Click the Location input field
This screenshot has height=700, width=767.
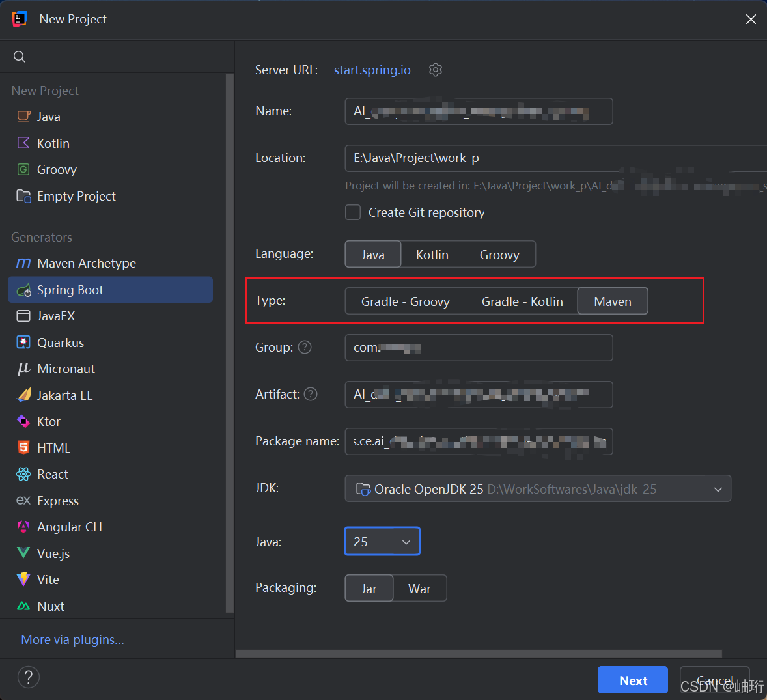pyautogui.click(x=555, y=158)
